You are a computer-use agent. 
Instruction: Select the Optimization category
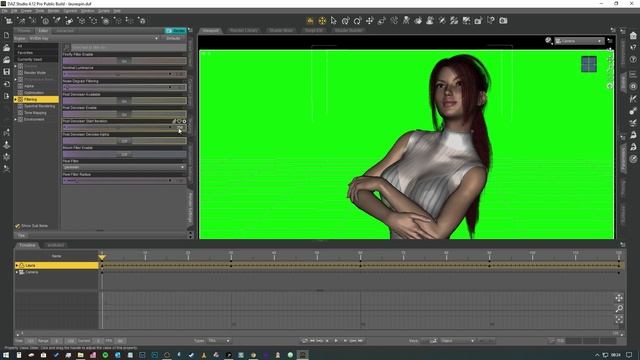pos(34,93)
